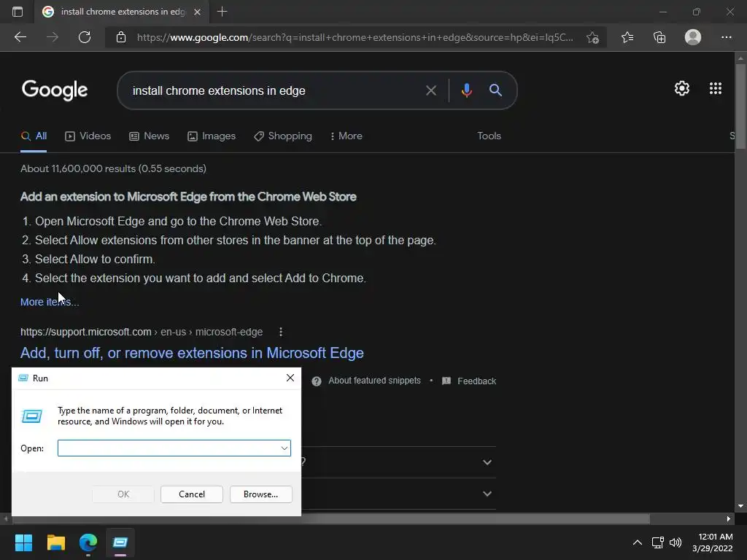The width and height of the screenshot is (747, 560).
Task: Show hidden system tray icons
Action: [638, 542]
